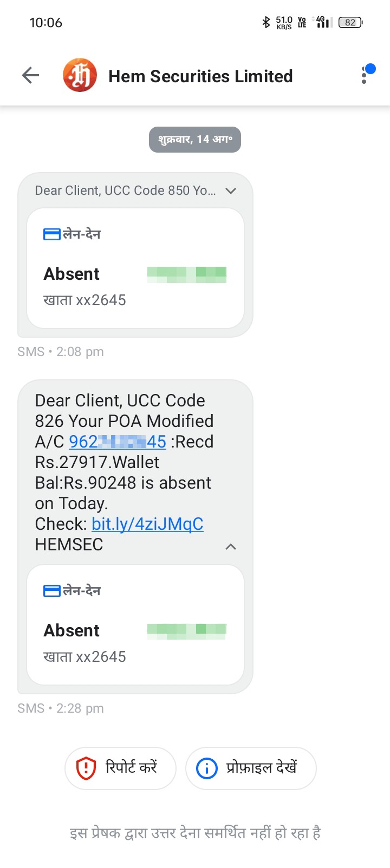The image size is (390, 868).
Task: Tap SMS 2:28 pm timestamp
Action: coord(61,708)
